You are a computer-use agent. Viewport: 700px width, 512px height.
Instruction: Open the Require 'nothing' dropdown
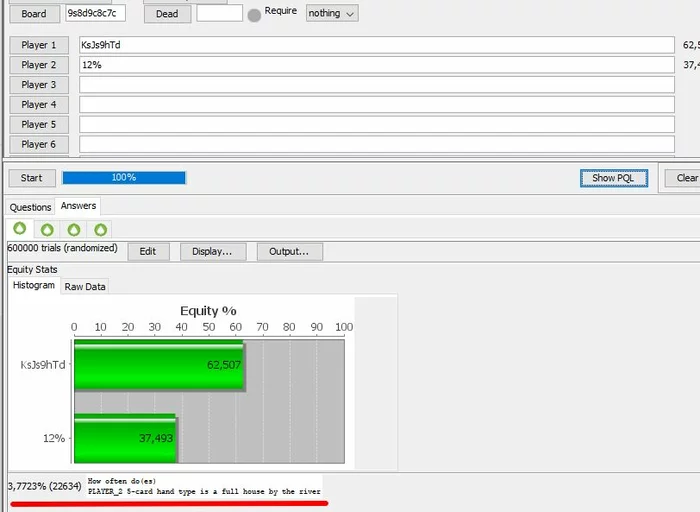point(332,13)
